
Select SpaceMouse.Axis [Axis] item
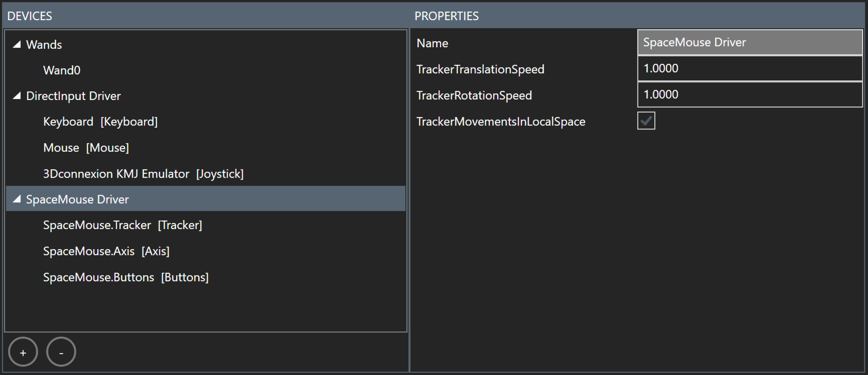coord(106,251)
